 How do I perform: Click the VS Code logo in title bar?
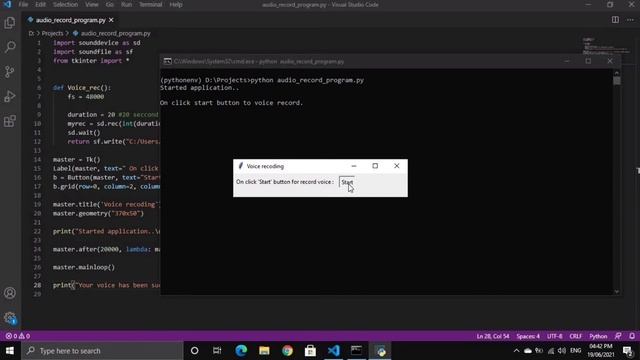tap(7, 4)
